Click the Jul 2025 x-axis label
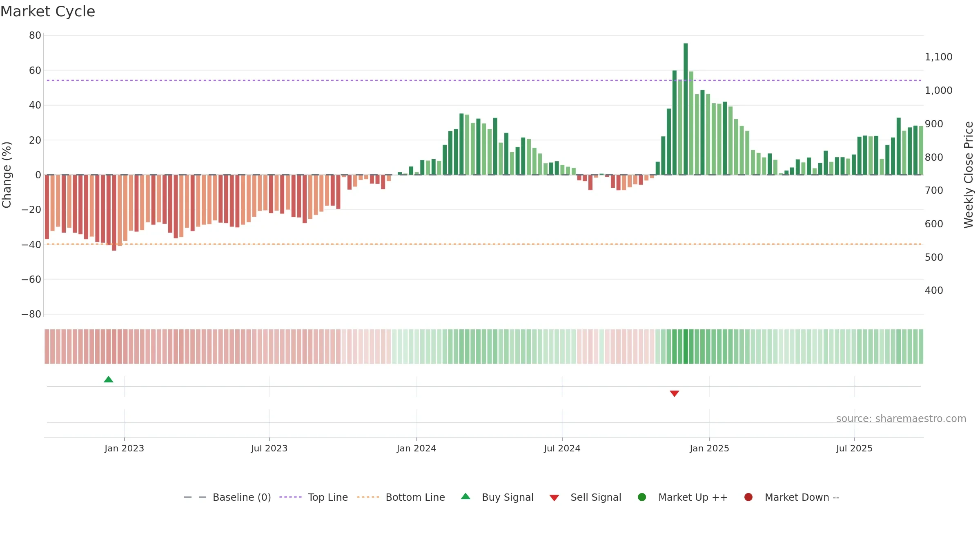Image resolution: width=980 pixels, height=551 pixels. point(854,449)
